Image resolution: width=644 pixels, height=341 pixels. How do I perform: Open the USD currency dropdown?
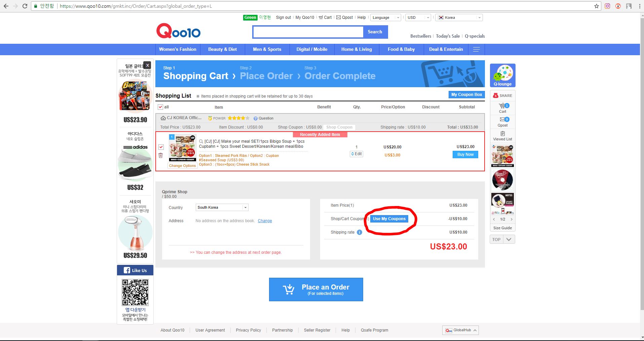418,18
